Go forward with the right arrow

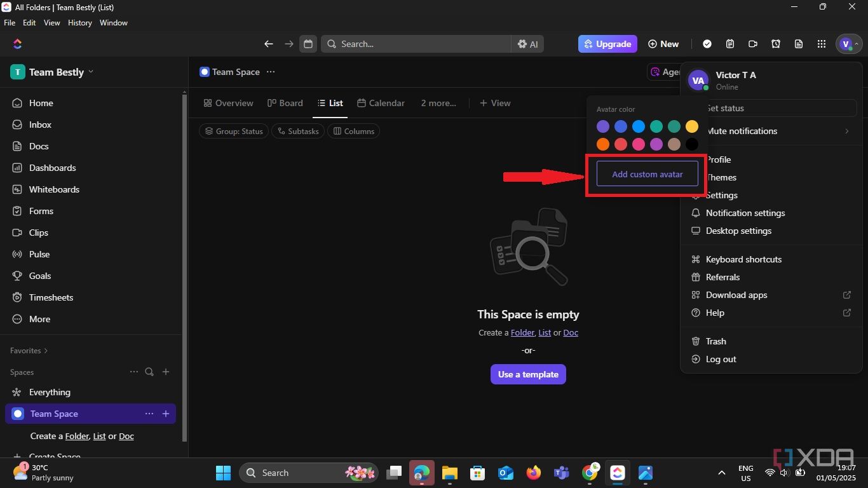[x=289, y=44]
